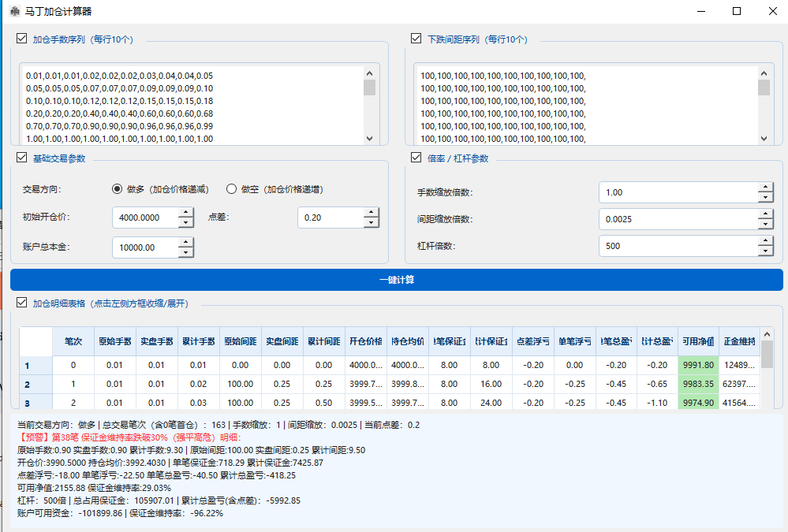Click the 点差浮亏 column header
The width and height of the screenshot is (788, 532).
pos(532,341)
